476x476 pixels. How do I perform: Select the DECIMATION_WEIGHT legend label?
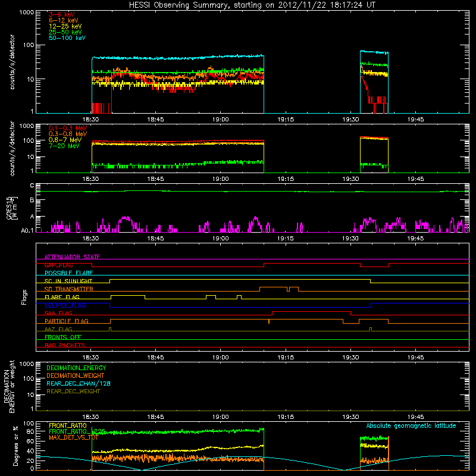coord(76,375)
